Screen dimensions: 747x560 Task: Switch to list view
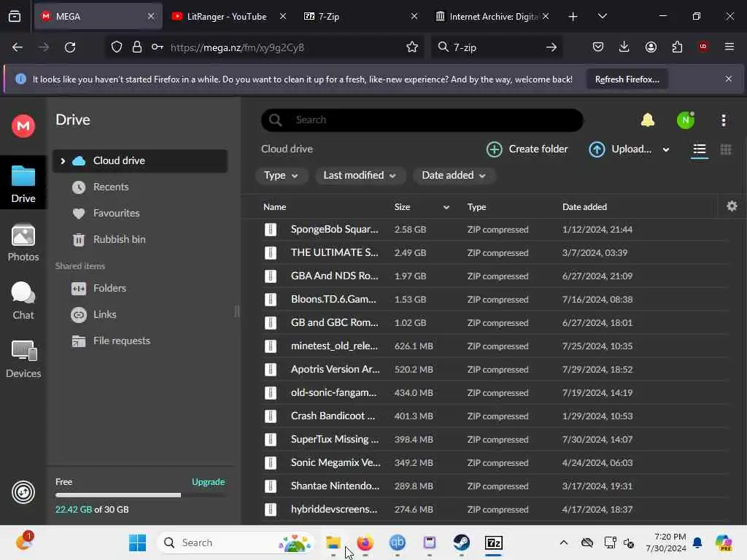(700, 149)
